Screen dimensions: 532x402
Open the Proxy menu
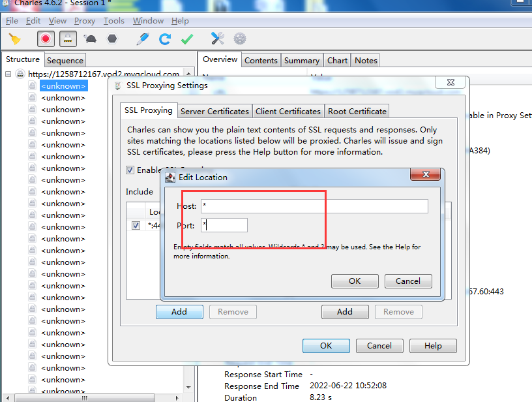(85, 21)
